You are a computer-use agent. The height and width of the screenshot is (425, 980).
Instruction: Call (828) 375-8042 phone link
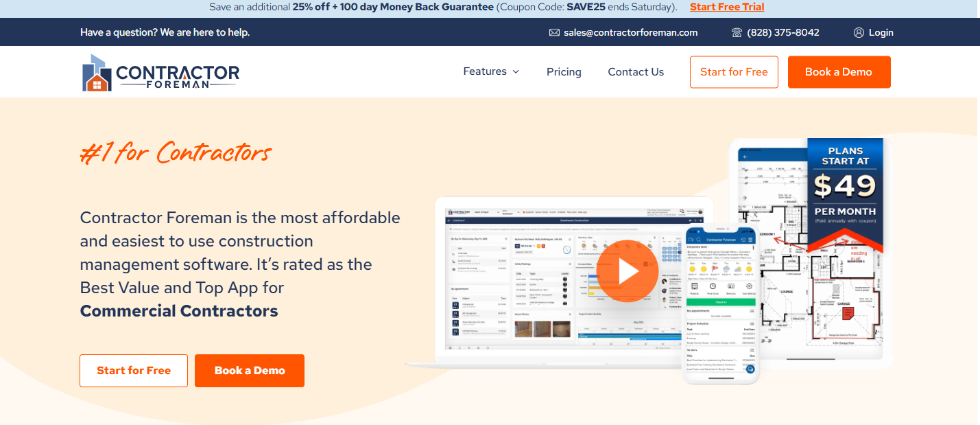(x=783, y=32)
